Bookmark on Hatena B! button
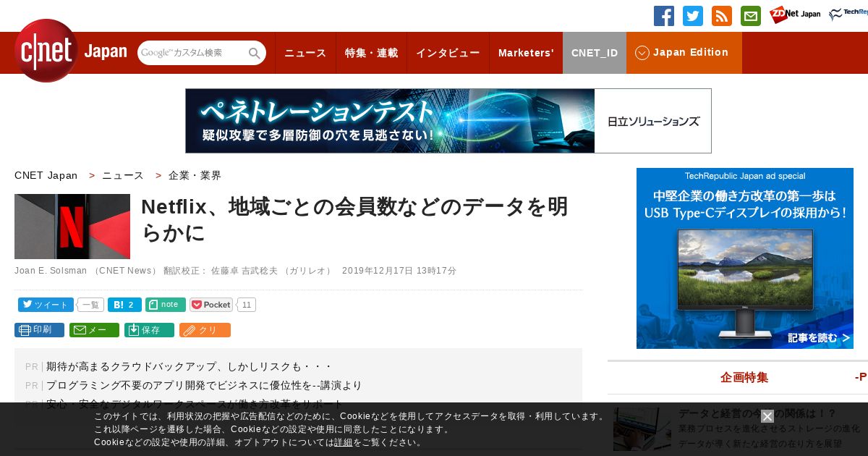The height and width of the screenshot is (456, 868). tap(124, 305)
